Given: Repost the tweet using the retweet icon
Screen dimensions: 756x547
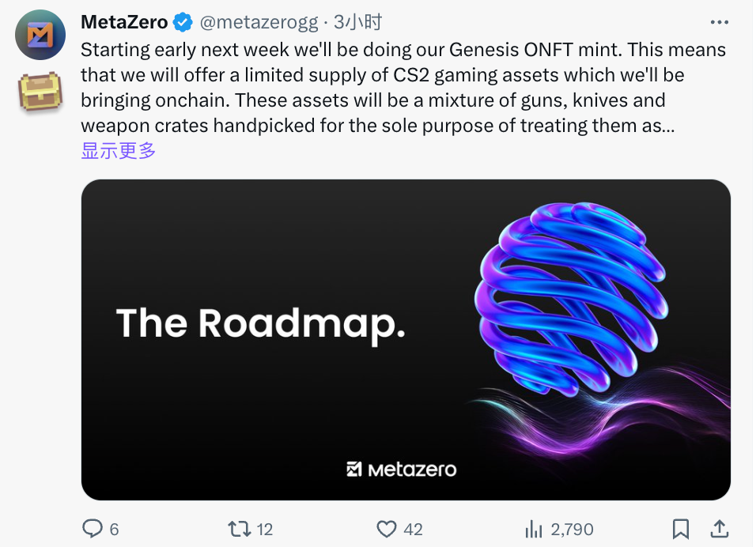Looking at the screenshot, I should pos(238,529).
